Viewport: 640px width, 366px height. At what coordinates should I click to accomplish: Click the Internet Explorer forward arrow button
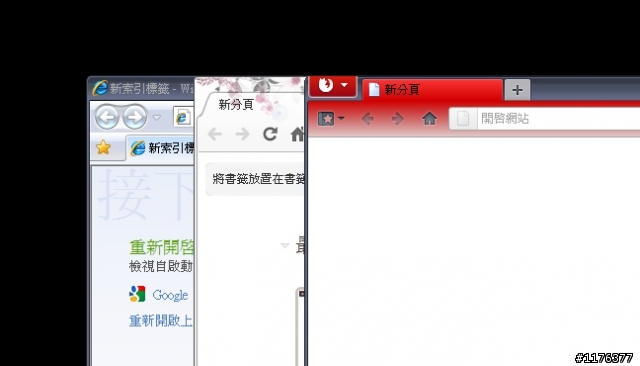(x=135, y=118)
